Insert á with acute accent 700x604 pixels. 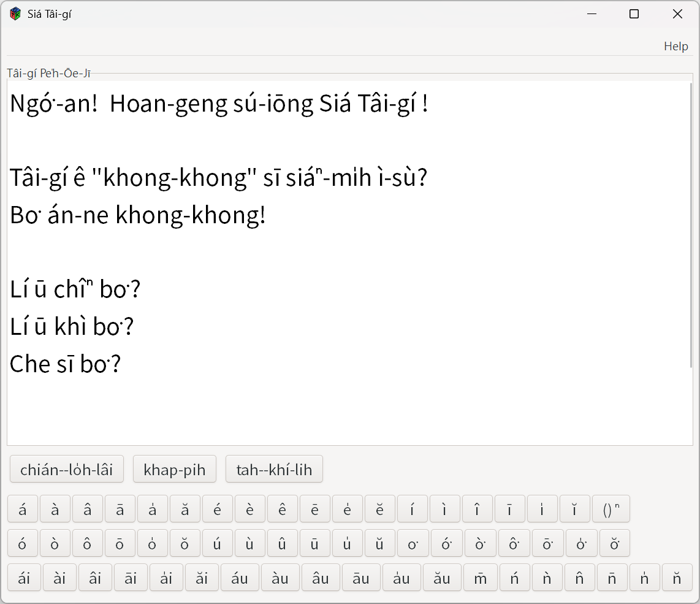(23, 509)
